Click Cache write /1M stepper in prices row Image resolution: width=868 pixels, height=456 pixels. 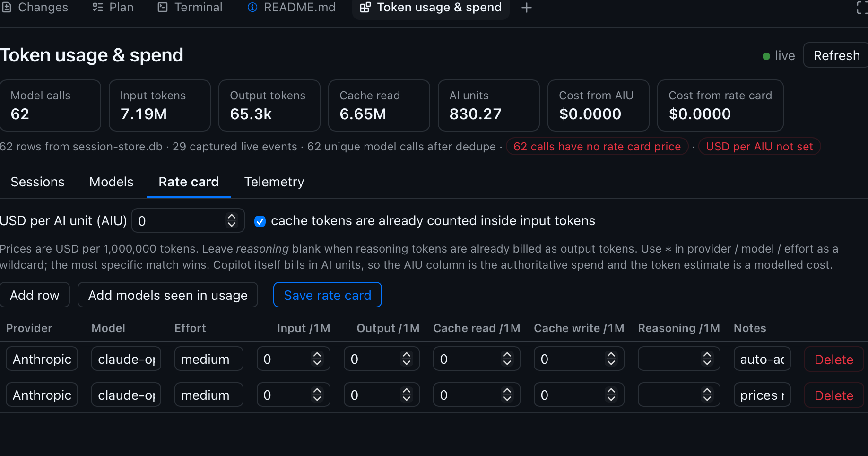(x=611, y=395)
